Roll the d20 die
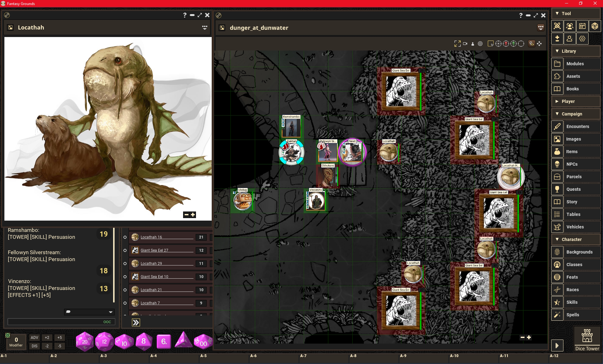603x364 pixels. click(84, 341)
